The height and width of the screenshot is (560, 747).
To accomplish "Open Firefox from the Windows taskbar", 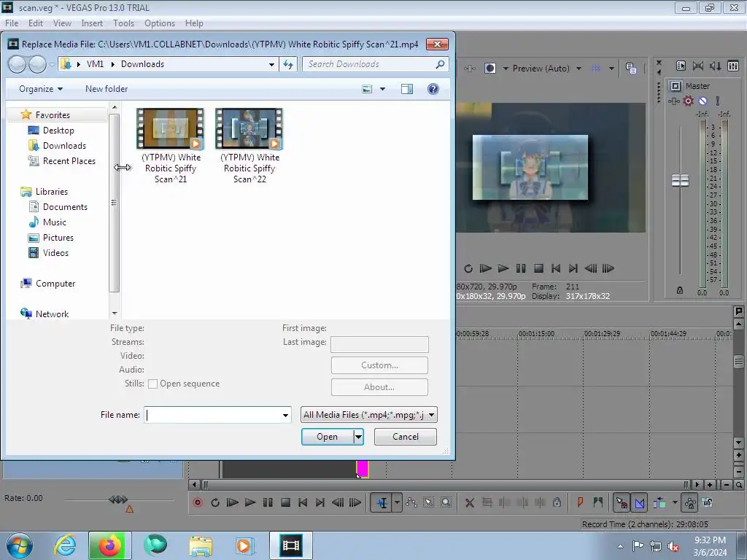I will 109,545.
